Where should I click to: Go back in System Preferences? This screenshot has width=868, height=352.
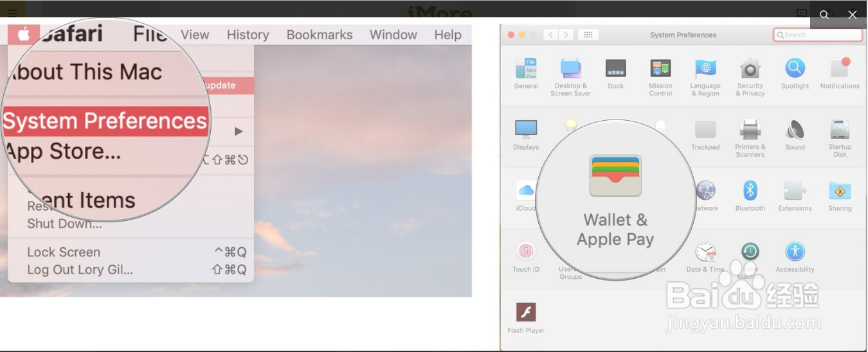point(550,35)
